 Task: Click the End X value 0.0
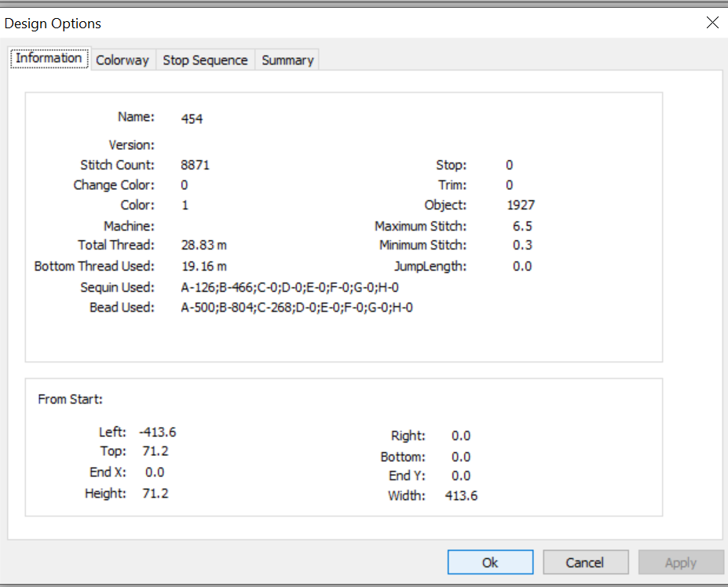[x=155, y=472]
